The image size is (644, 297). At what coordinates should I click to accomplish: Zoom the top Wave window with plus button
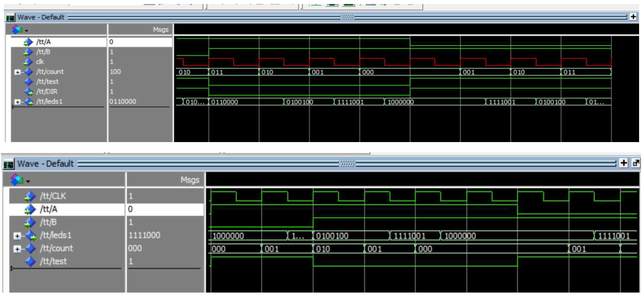pyautogui.click(x=633, y=17)
